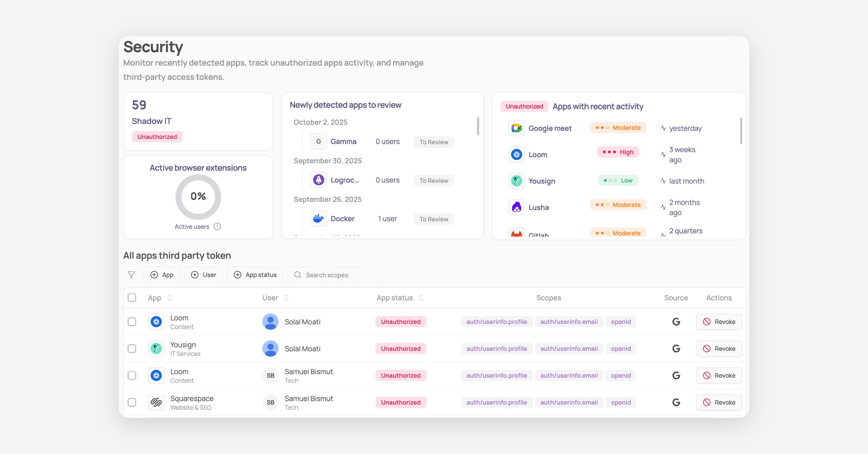
Task: Open the App filter dropdown
Action: pos(162,275)
